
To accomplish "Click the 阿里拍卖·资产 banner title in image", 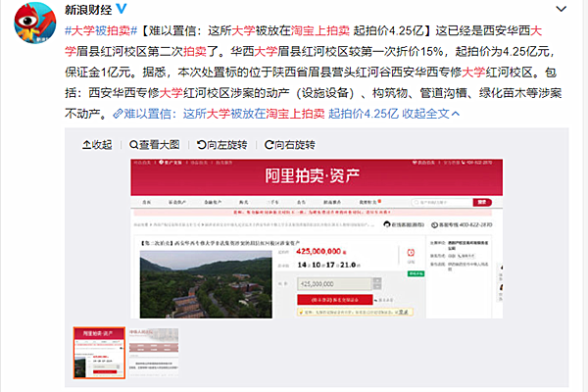I will pyautogui.click(x=313, y=175).
